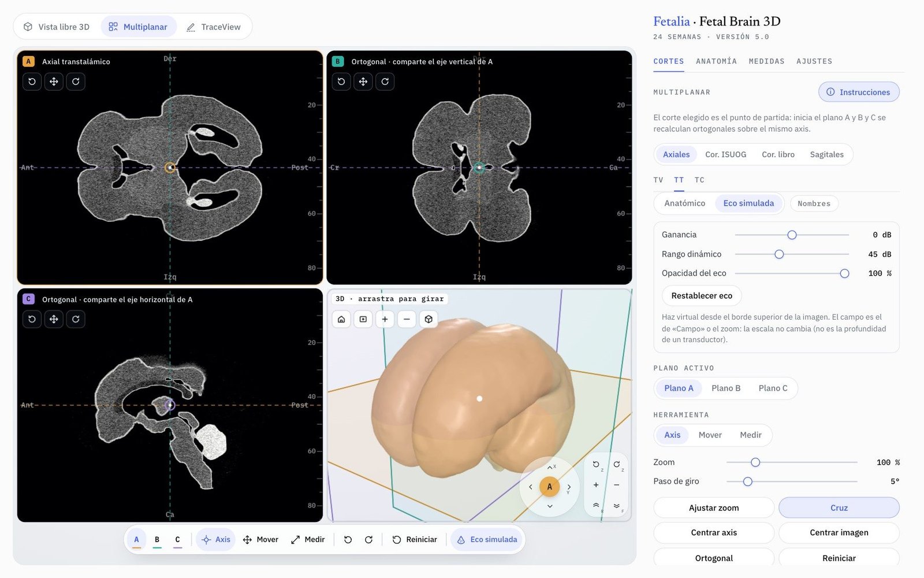Rotate counterclockwise around Z in 3D pad
This screenshot has height=578, width=924.
[x=597, y=464]
